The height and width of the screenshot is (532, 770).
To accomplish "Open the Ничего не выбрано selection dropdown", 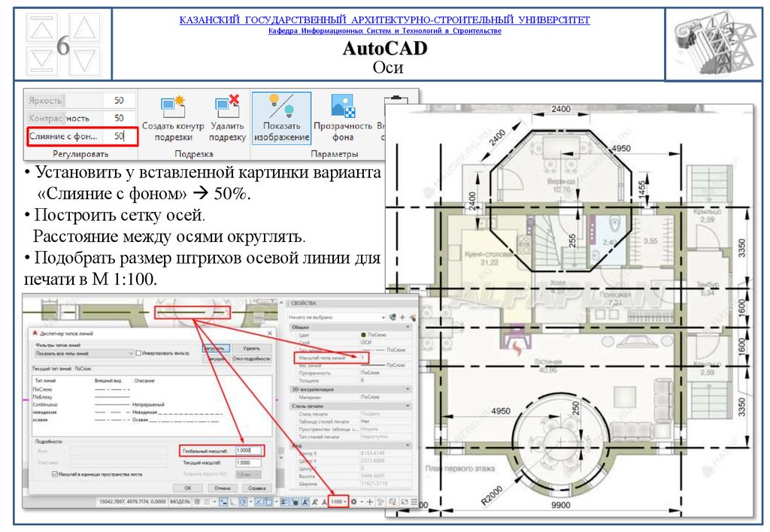I will coord(337,318).
